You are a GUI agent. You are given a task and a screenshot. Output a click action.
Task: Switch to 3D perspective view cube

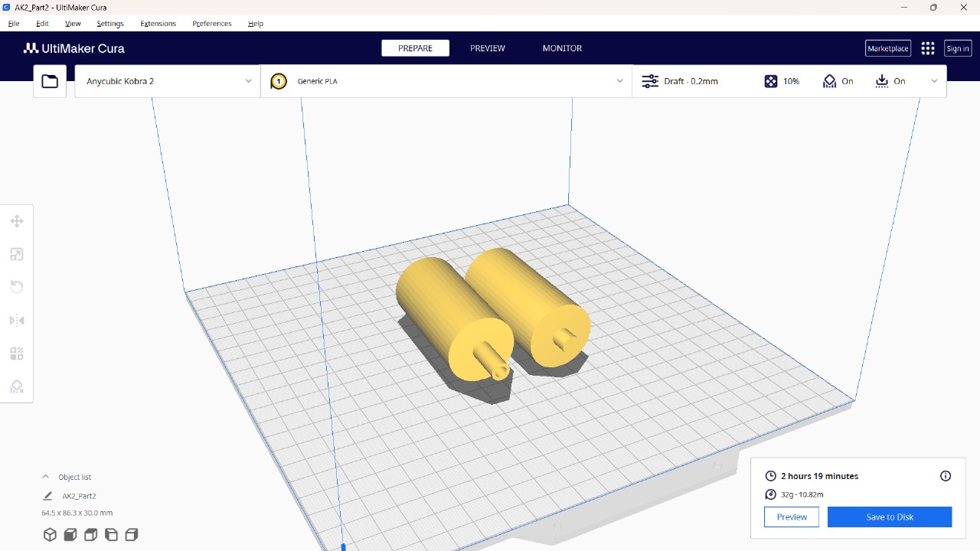click(x=50, y=535)
